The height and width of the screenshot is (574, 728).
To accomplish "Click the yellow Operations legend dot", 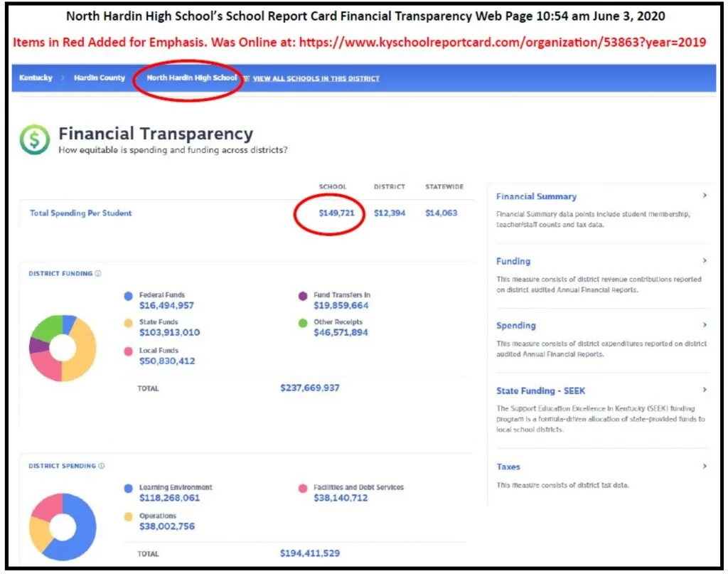I will click(129, 516).
